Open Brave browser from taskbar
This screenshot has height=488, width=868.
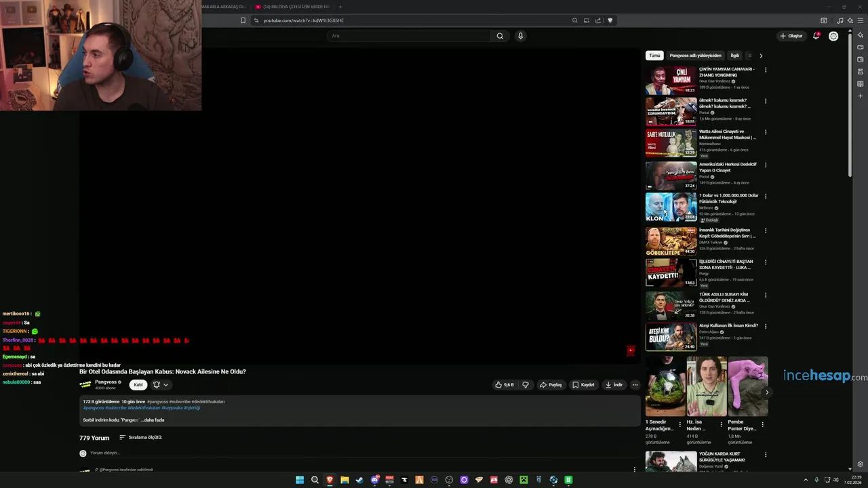(x=330, y=480)
